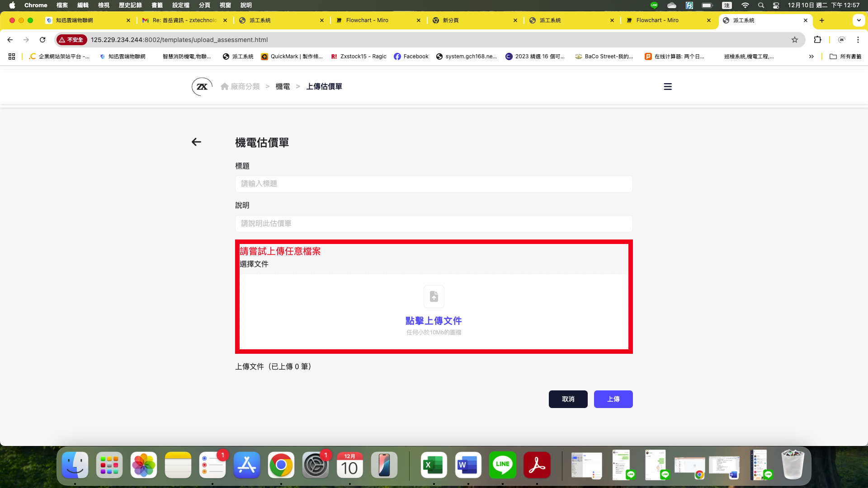Viewport: 868px width, 488px height.
Task: Open the hamburger menu in page header
Action: click(x=668, y=86)
